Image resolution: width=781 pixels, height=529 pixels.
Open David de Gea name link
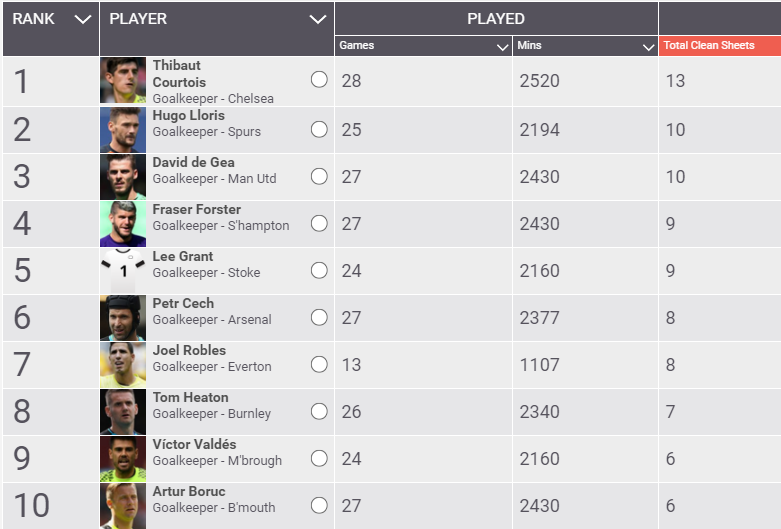pos(193,162)
